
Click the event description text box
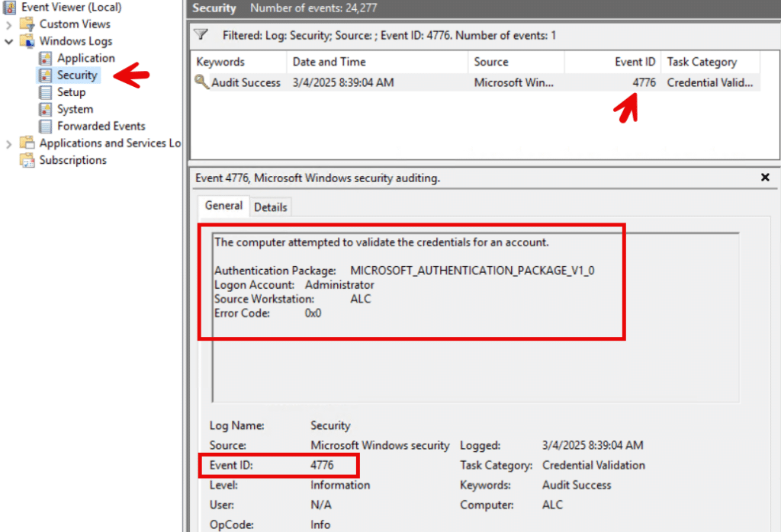pos(476,317)
